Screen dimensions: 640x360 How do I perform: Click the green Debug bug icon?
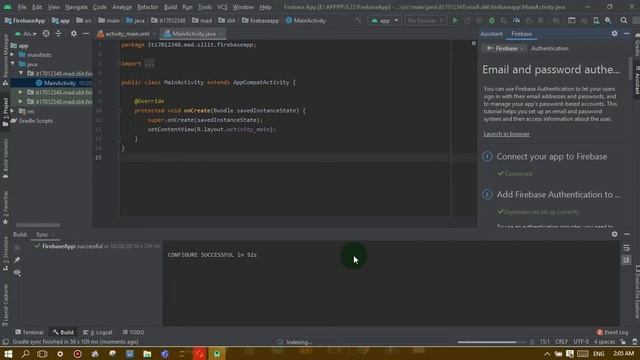click(492, 20)
